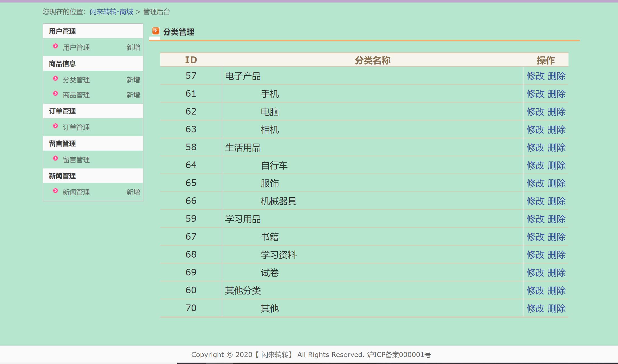The width and height of the screenshot is (618, 364).
Task: Open 订单管理 from the sidebar
Action: 76,127
